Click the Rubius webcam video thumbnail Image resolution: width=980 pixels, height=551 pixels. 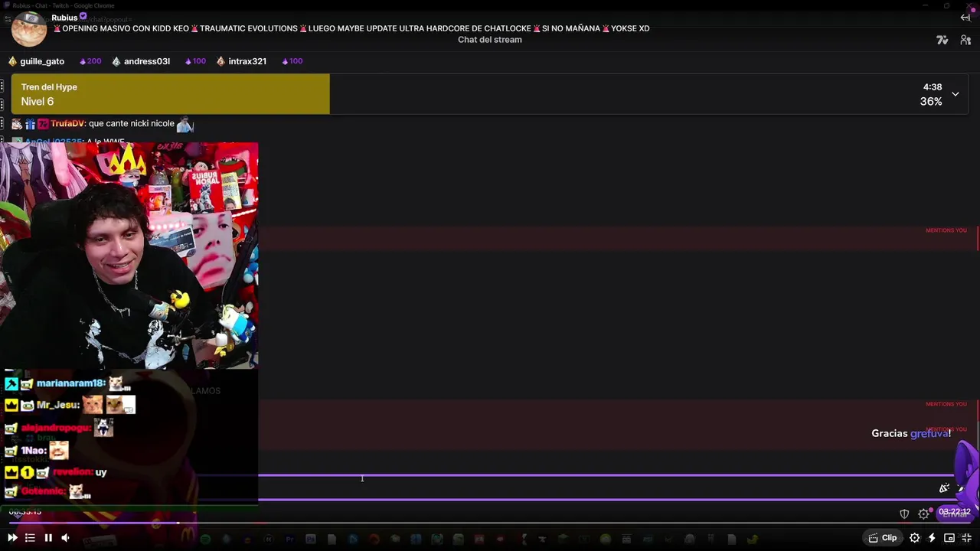pos(129,256)
